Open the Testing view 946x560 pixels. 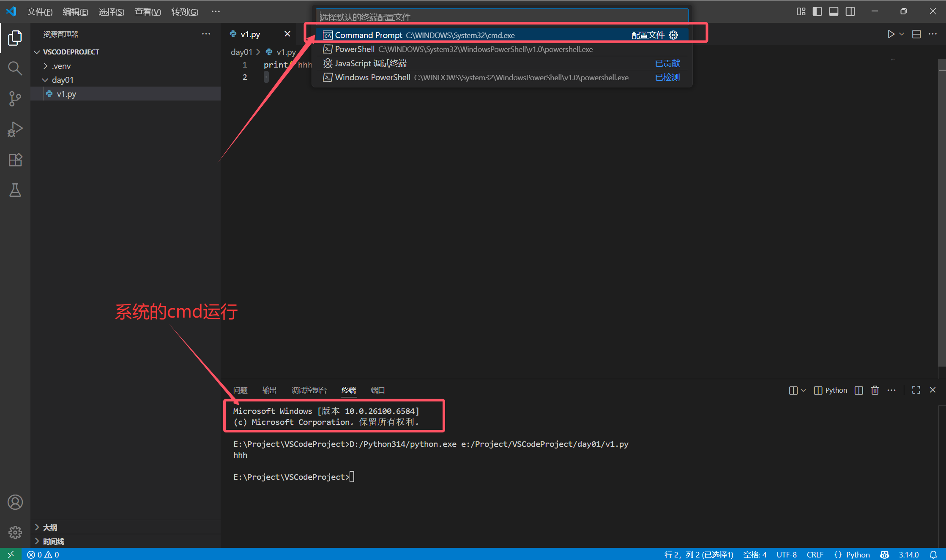15,190
